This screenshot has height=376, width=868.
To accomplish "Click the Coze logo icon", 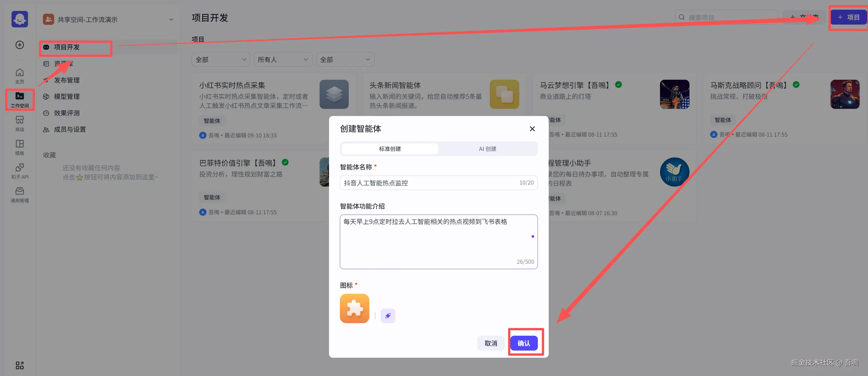I will pyautogui.click(x=19, y=19).
